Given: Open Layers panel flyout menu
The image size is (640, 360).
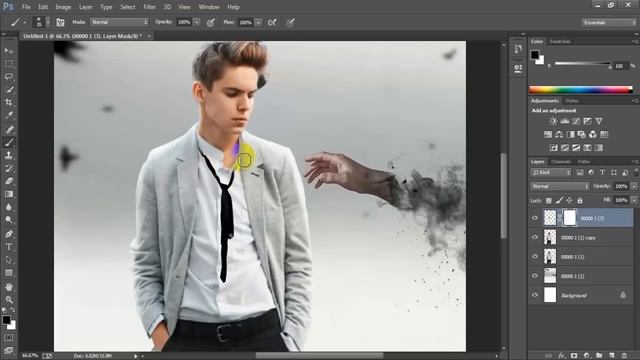Looking at the screenshot, I should 636,162.
